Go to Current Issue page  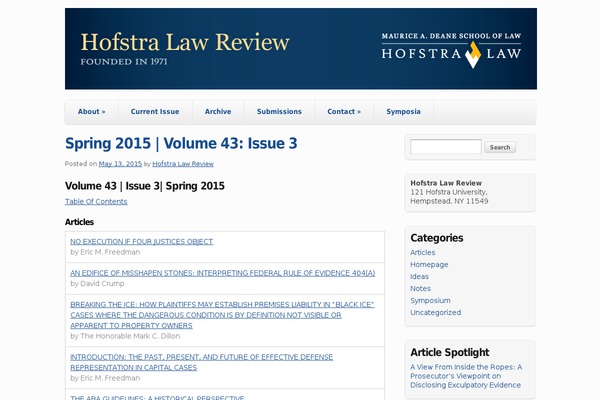[155, 112]
